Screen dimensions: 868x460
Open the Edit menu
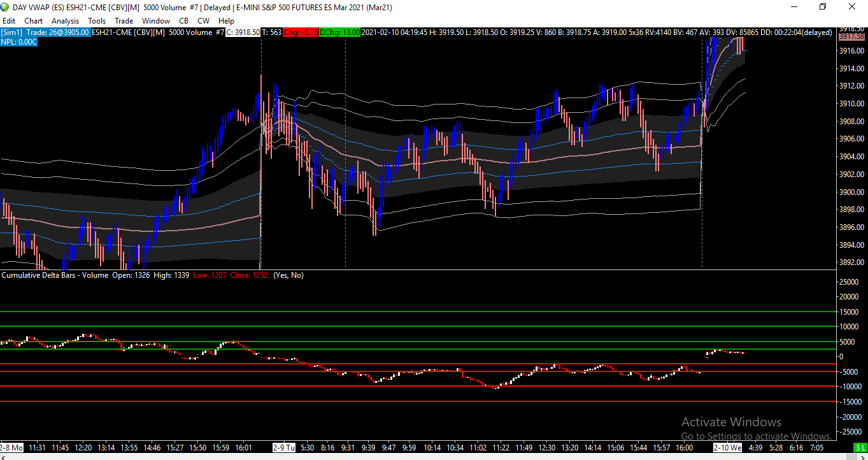(9, 21)
